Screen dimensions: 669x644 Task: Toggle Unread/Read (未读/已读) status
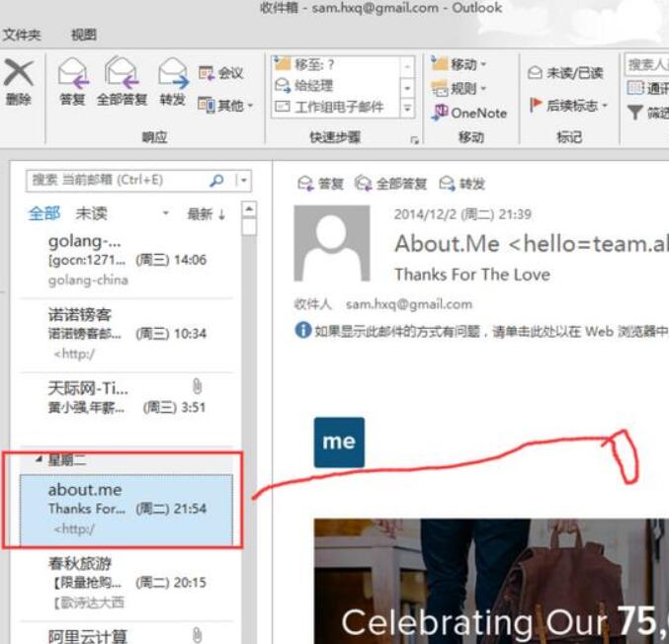point(565,73)
